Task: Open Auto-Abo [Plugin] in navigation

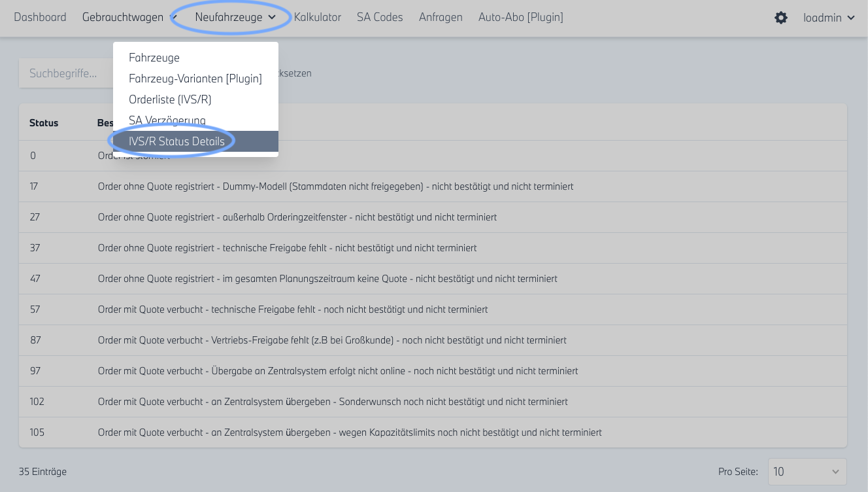Action: (520, 17)
